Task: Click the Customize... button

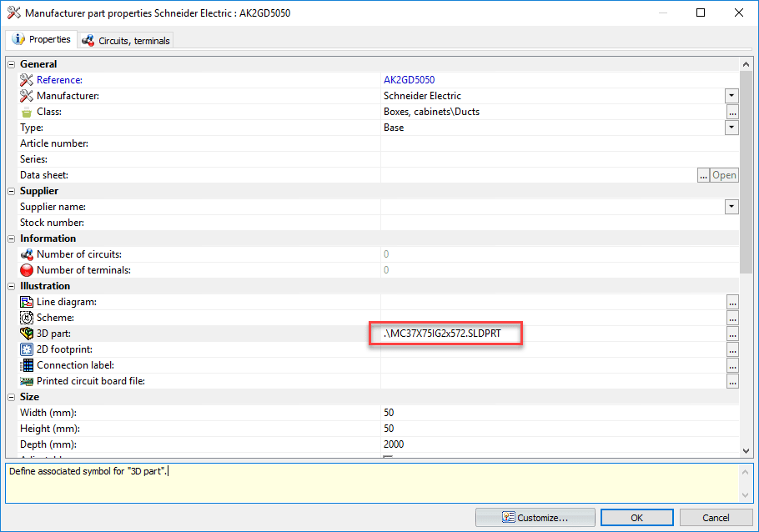Action: click(535, 518)
